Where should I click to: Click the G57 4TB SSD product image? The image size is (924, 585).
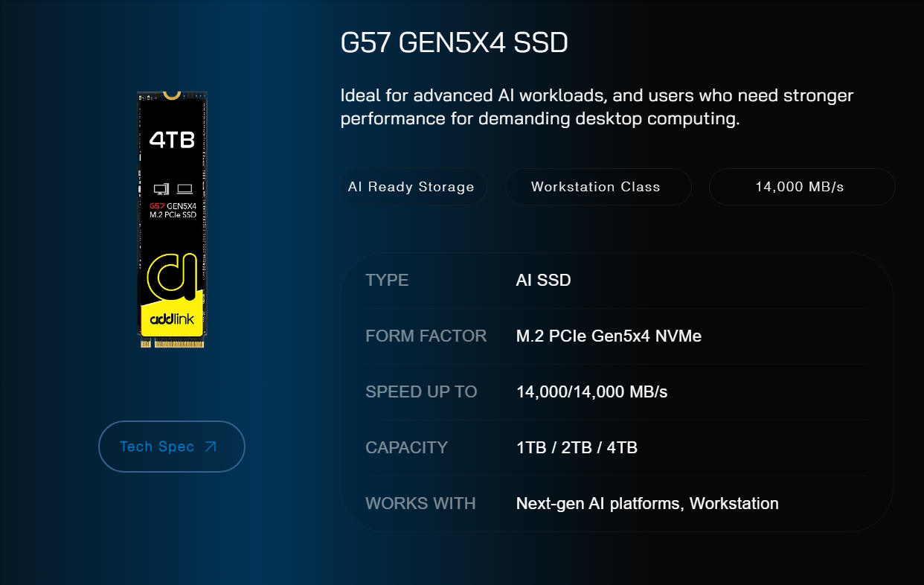tap(172, 220)
